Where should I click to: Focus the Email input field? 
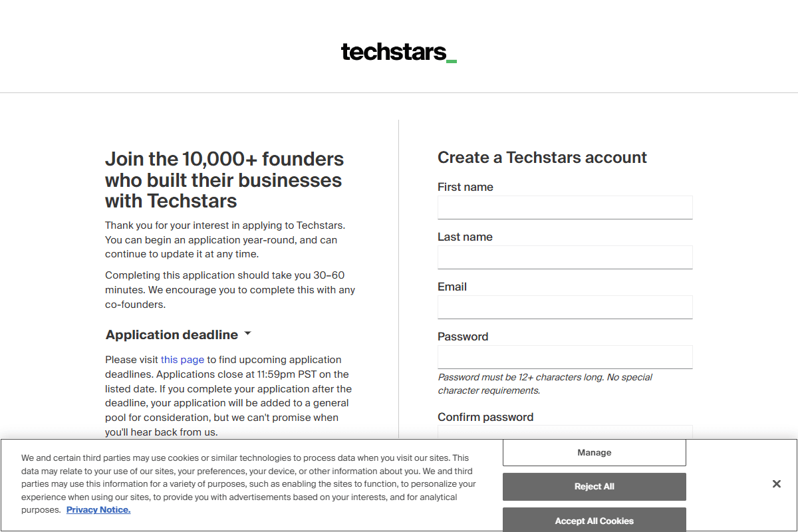565,307
